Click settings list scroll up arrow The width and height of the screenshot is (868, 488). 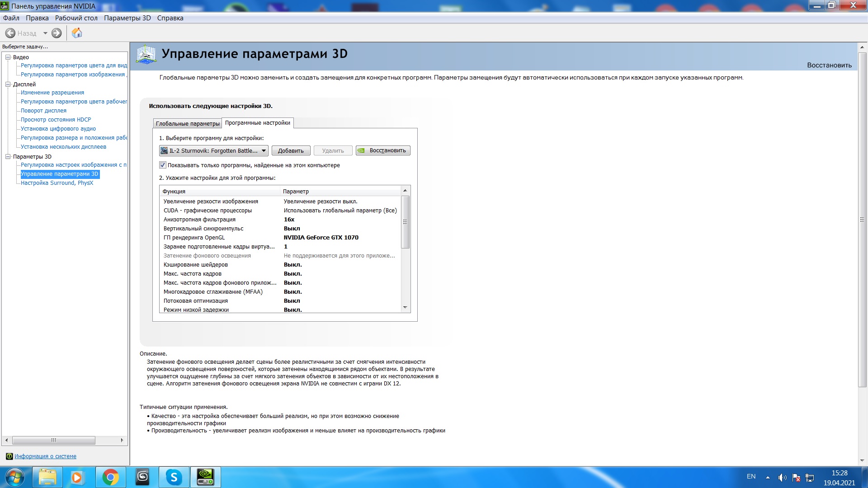[405, 191]
